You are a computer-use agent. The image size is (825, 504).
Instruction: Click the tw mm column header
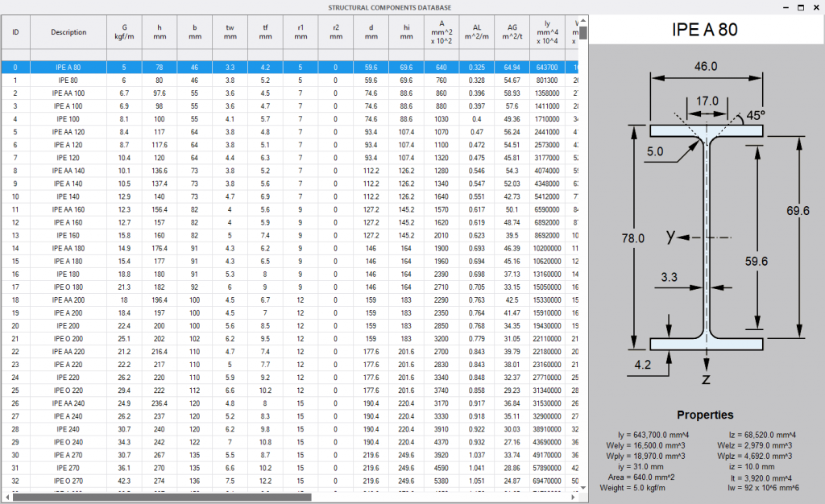[x=230, y=32]
